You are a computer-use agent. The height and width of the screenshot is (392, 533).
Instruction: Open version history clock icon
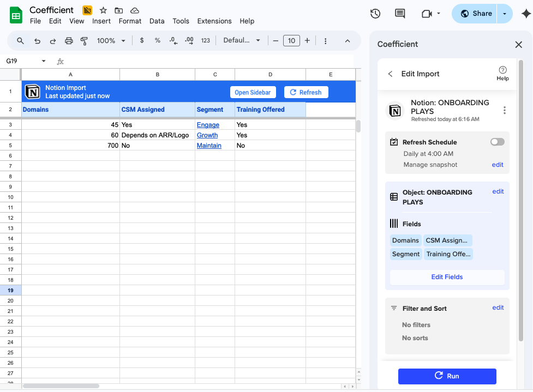375,14
